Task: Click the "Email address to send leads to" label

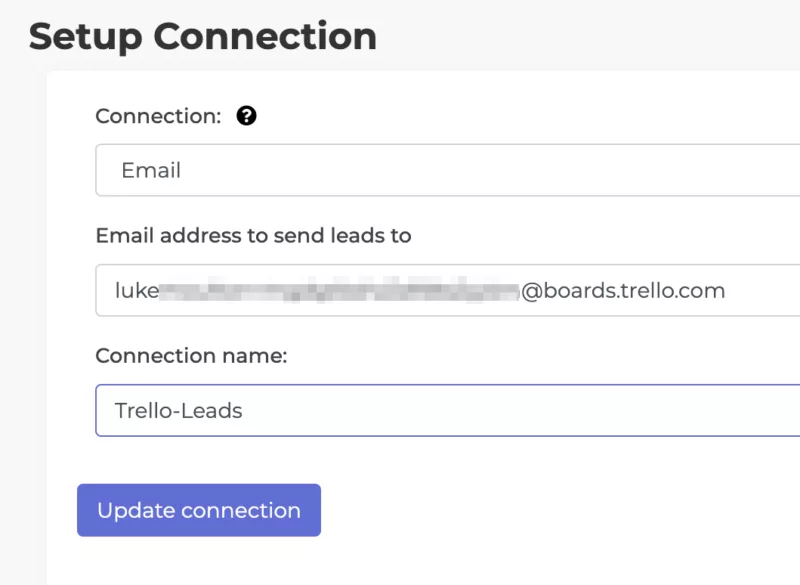Action: coord(253,236)
